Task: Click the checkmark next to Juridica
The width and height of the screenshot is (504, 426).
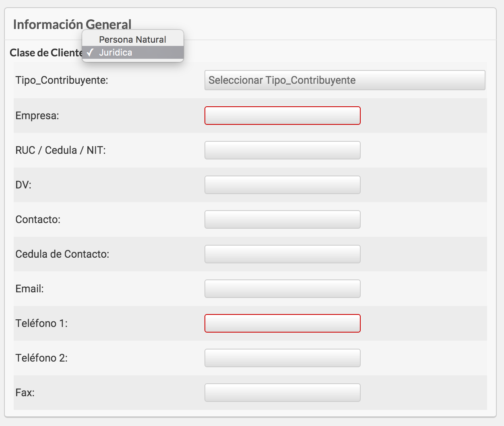Action: click(90, 53)
